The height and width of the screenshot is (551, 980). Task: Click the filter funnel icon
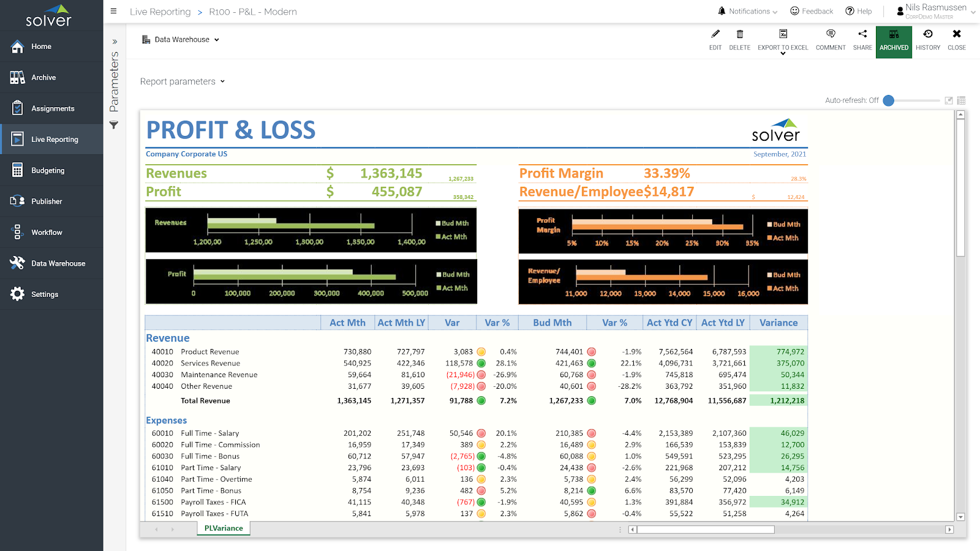(114, 125)
